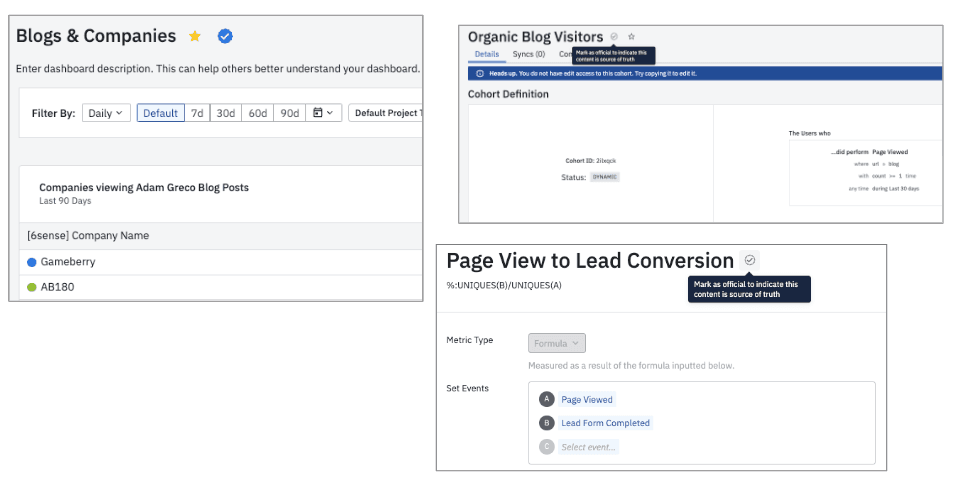The height and width of the screenshot is (484, 955).
Task: Switch to the Details tab
Action: point(487,54)
